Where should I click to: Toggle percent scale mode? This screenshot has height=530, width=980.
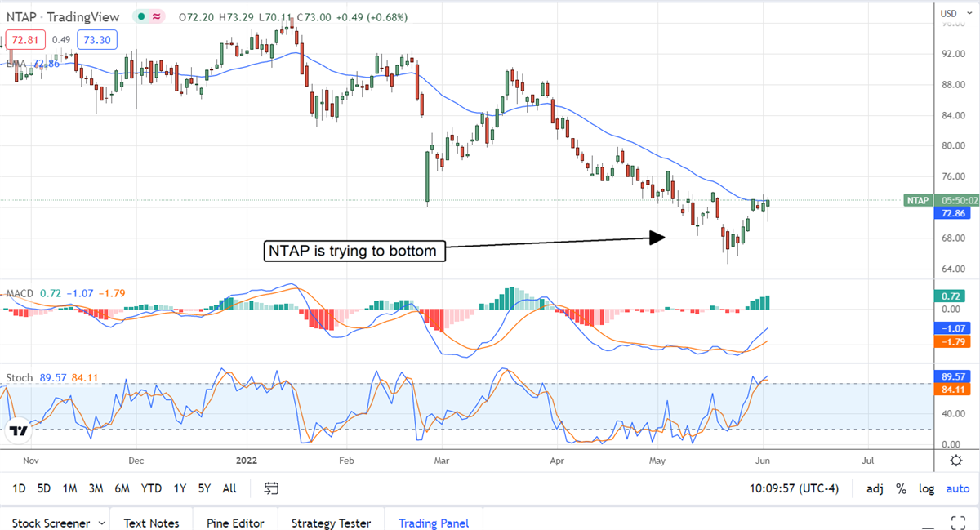(x=902, y=488)
